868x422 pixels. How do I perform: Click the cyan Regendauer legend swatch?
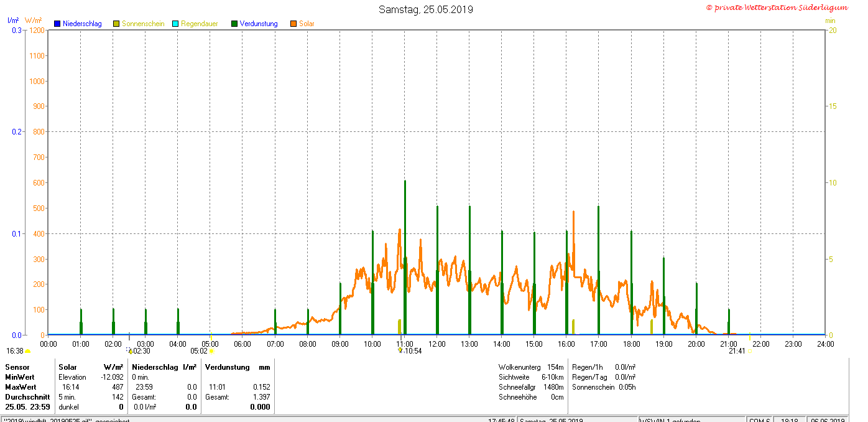(175, 24)
